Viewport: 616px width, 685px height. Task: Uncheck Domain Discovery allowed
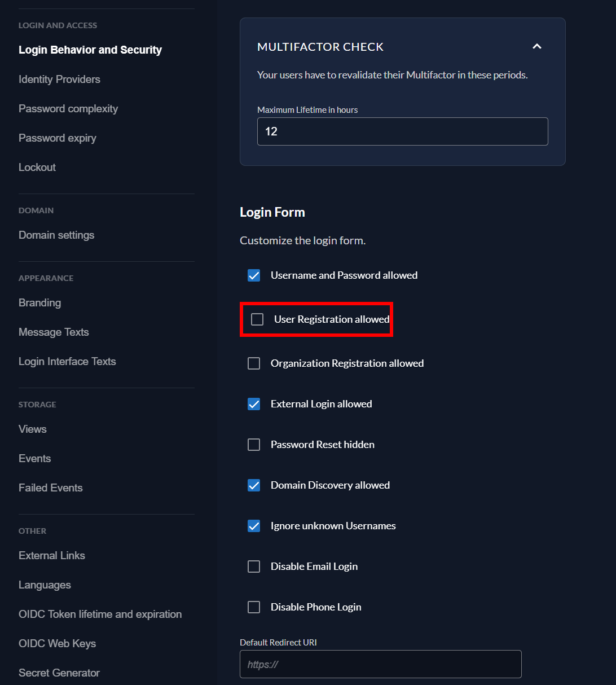click(254, 485)
